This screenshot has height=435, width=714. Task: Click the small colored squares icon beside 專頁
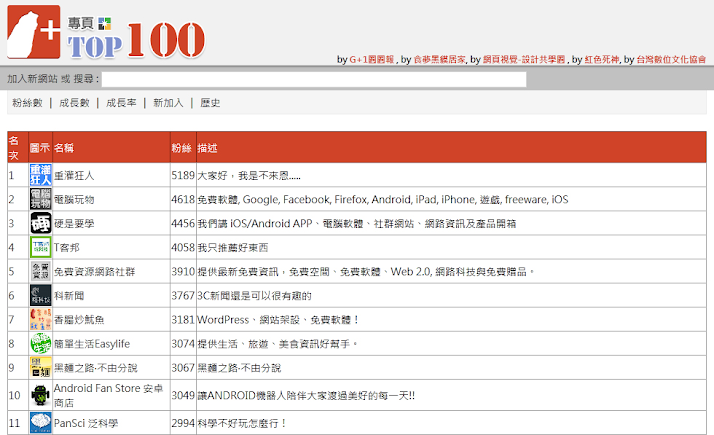(105, 24)
